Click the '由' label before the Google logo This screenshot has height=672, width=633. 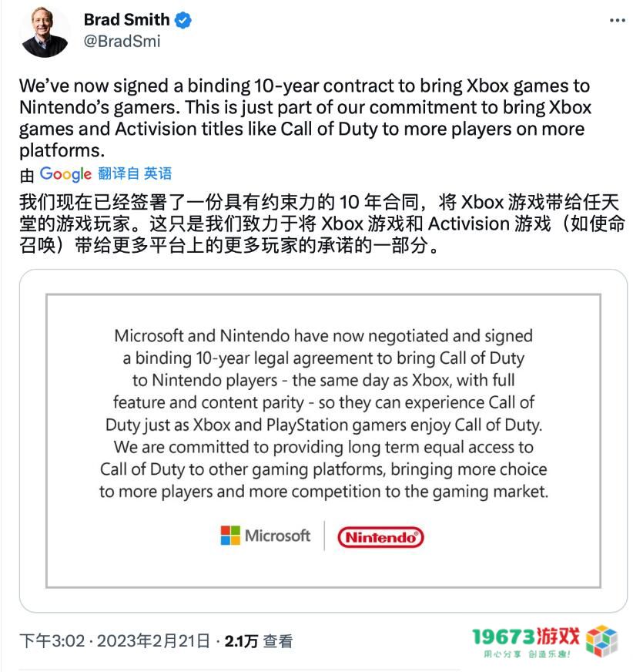pos(28,174)
